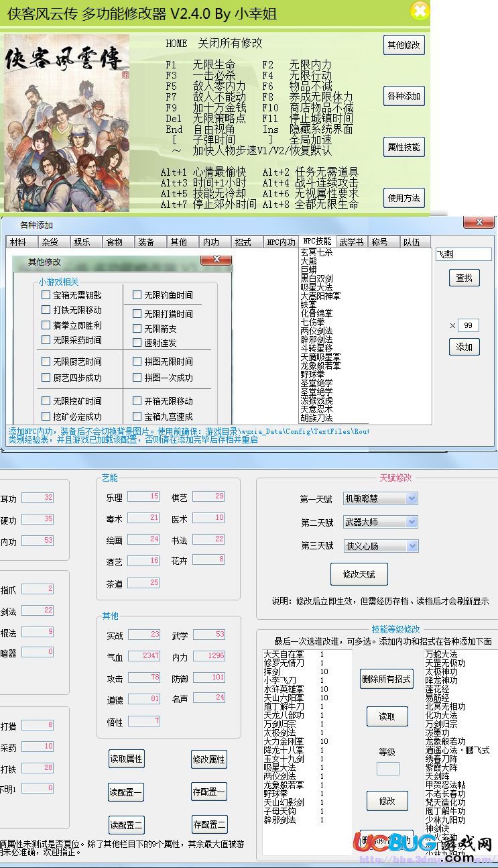Open the 使用方法 help button
Screen dimensions: 498x868
[x=404, y=198]
